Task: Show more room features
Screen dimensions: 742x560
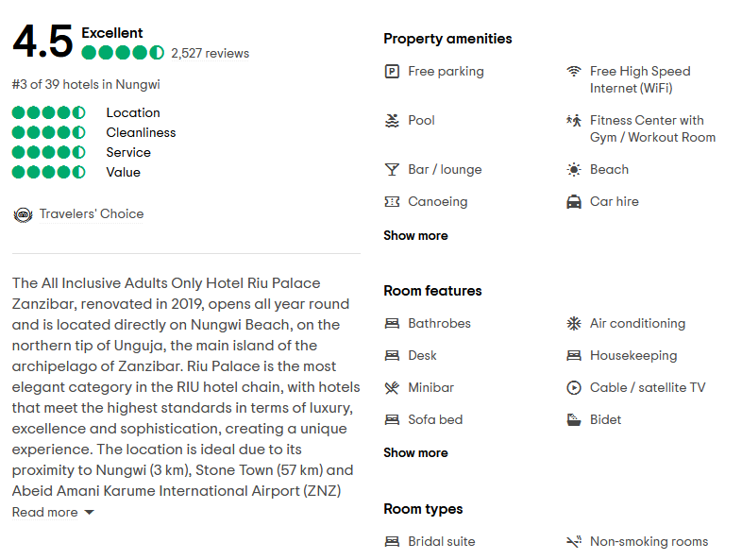Action: click(415, 453)
